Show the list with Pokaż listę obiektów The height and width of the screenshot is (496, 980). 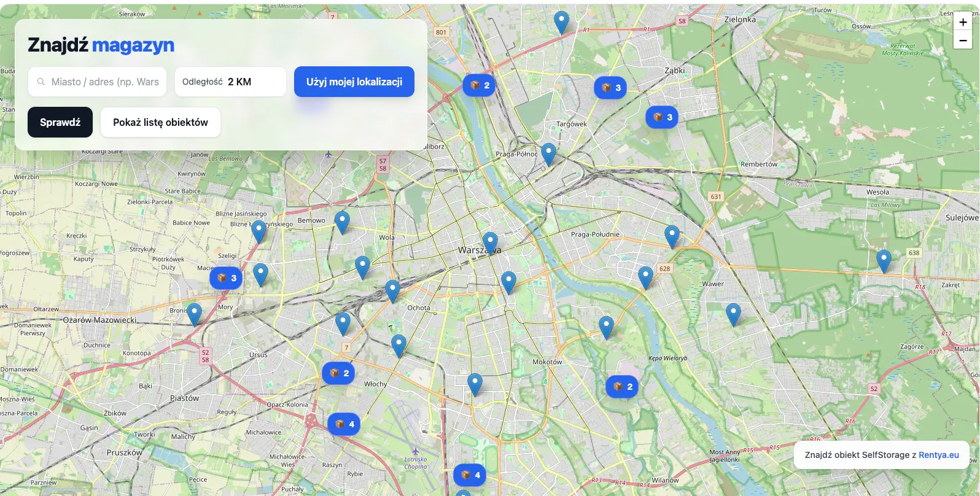(160, 122)
